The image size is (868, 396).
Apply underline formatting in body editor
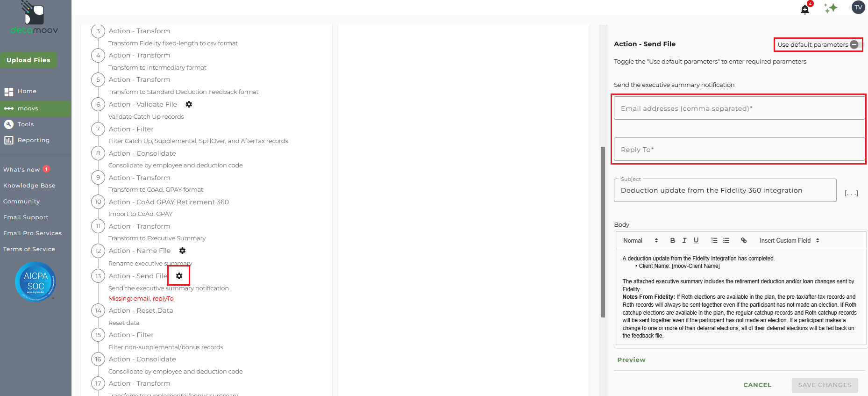tap(696, 240)
